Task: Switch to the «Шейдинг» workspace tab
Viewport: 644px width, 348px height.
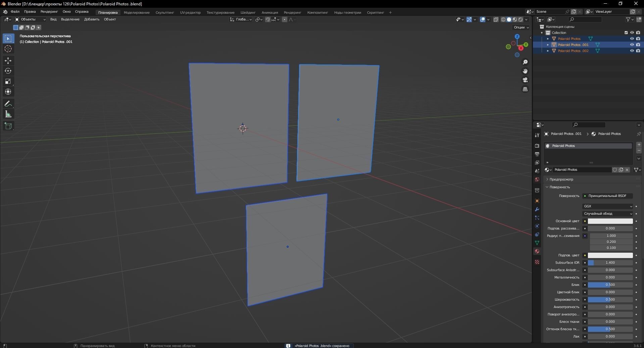Action: point(248,12)
